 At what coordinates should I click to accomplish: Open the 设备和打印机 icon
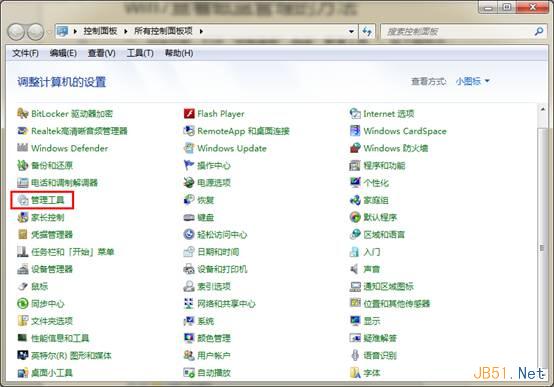[189, 269]
